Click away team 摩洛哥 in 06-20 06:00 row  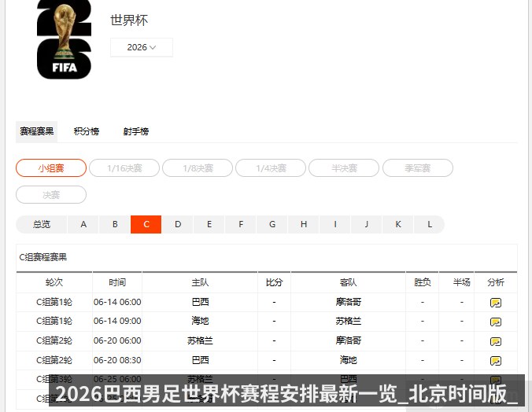click(349, 340)
